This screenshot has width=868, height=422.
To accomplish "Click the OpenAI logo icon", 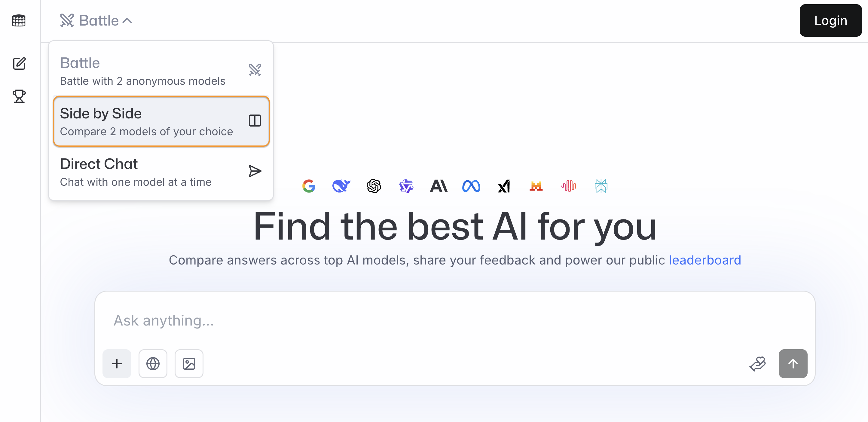I will click(374, 186).
